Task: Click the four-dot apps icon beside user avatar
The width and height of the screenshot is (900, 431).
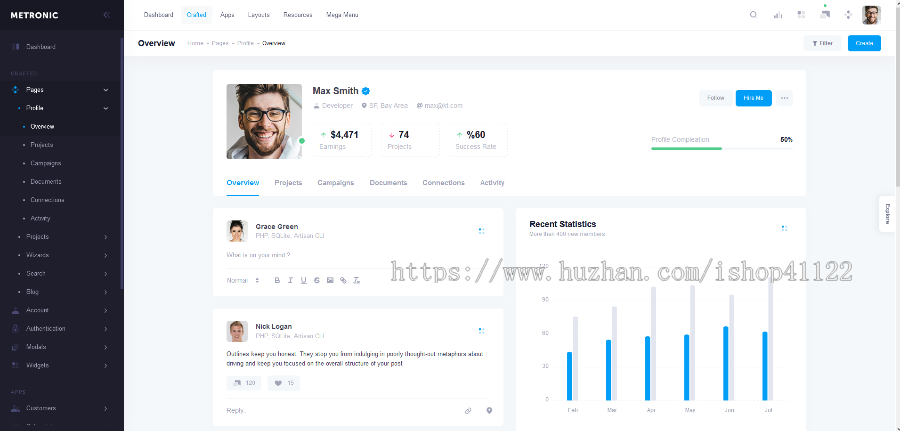Action: (x=848, y=15)
